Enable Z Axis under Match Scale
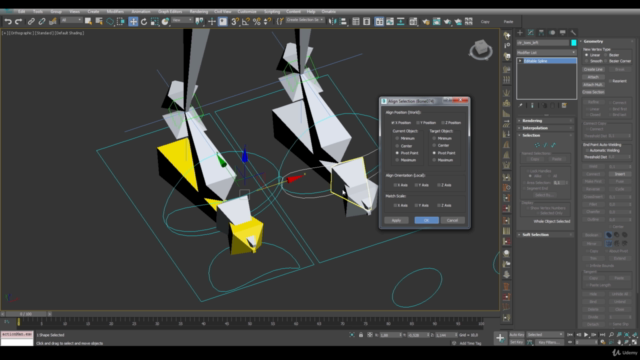 click(439, 205)
